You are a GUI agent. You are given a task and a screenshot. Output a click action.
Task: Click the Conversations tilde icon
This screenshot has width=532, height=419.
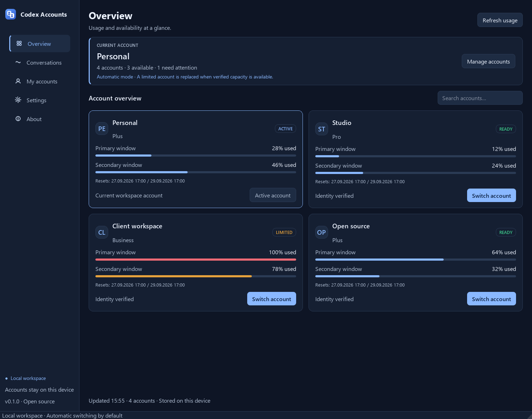point(18,62)
